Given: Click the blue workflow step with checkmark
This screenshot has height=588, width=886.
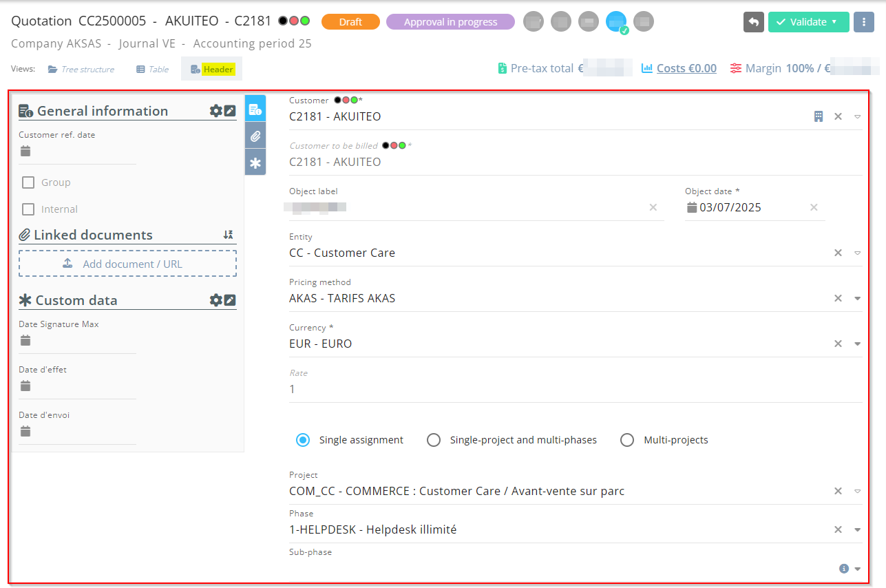Looking at the screenshot, I should [x=616, y=22].
